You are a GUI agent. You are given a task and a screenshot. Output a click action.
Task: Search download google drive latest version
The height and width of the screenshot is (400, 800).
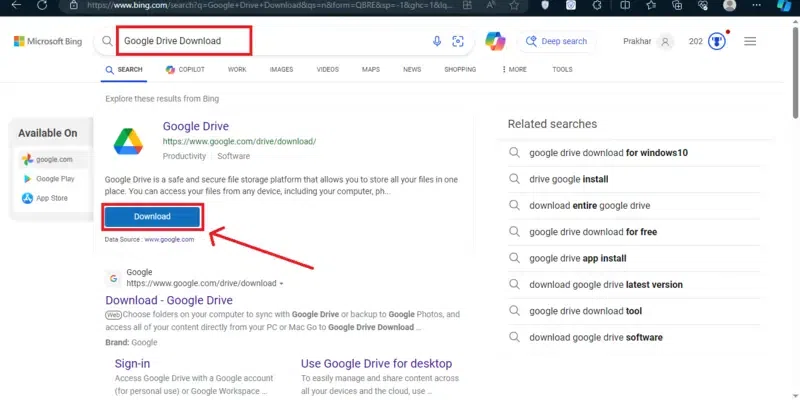606,285
